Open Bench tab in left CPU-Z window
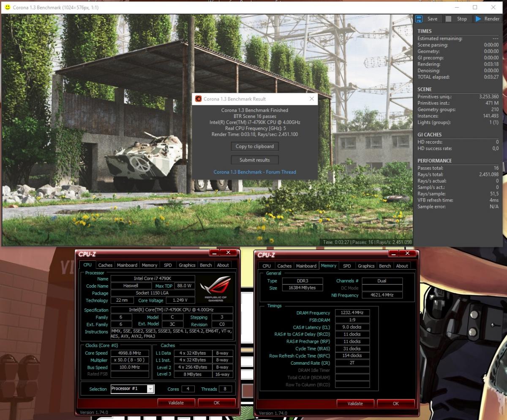The width and height of the screenshot is (507, 420). pos(206,265)
